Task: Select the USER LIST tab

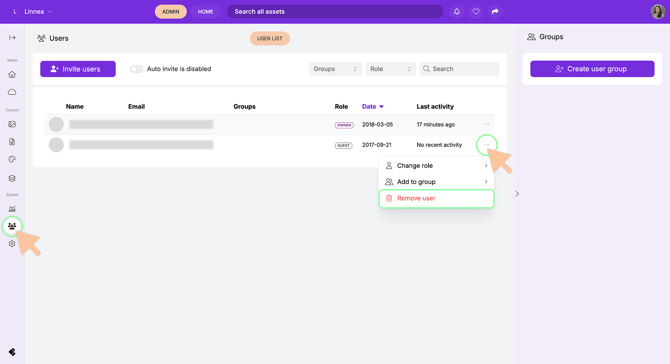Action: 270,38
